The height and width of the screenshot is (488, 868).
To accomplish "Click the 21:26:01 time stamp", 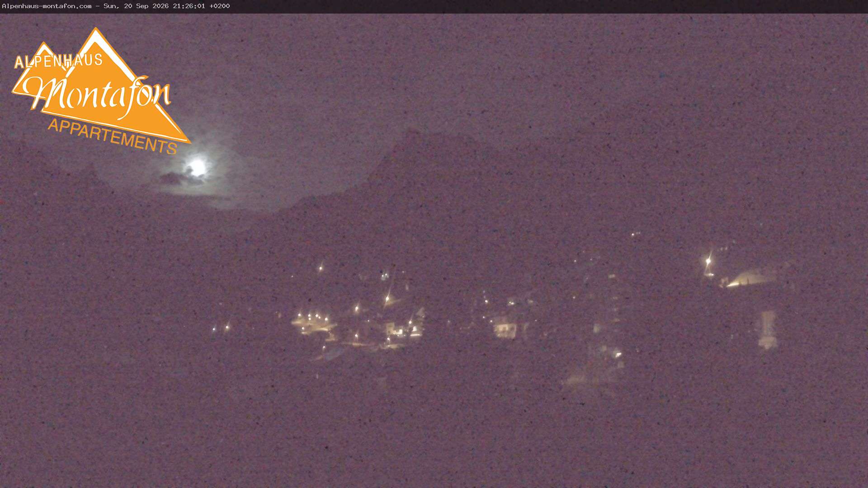I will click(x=189, y=6).
